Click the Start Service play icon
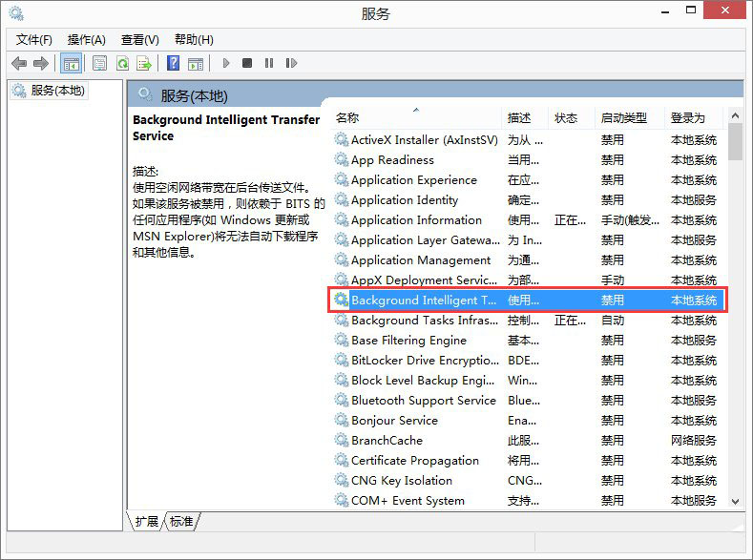Image resolution: width=753 pixels, height=560 pixels. (x=226, y=63)
